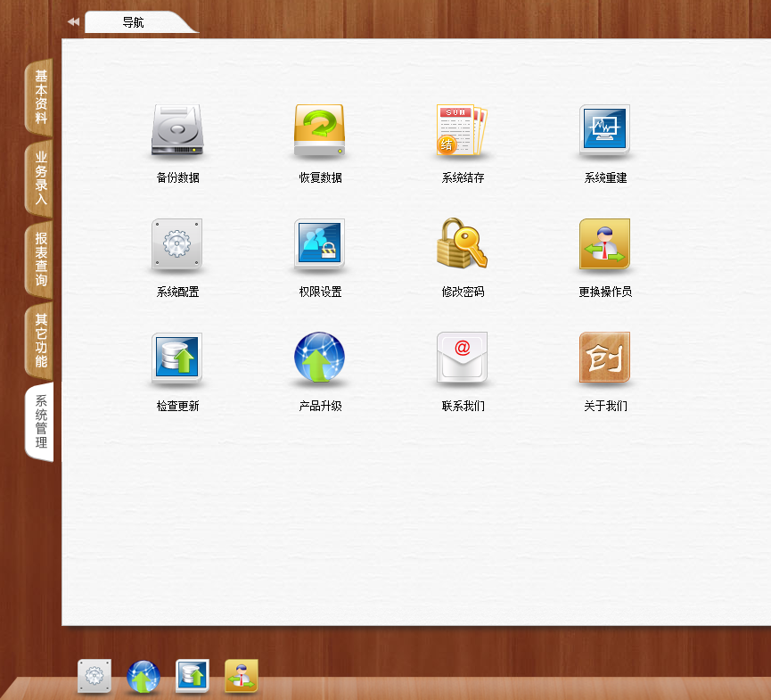Click the gear shortcut in the bottom dock
771x700 pixels.
pyautogui.click(x=94, y=676)
